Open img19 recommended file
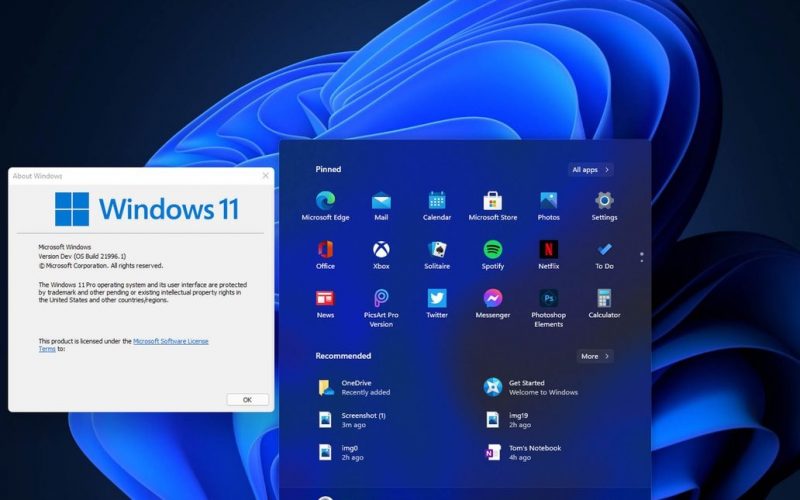 tap(508, 420)
